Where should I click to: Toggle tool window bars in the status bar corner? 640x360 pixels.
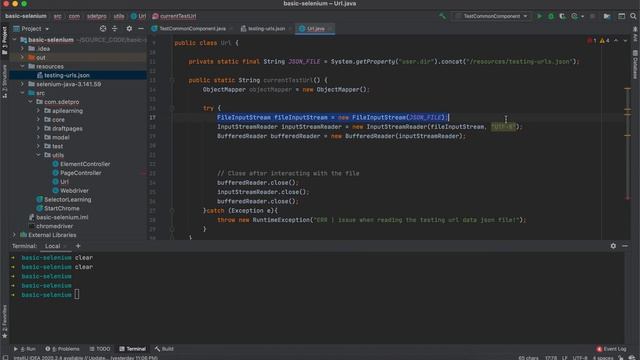pyautogui.click(x=5, y=358)
